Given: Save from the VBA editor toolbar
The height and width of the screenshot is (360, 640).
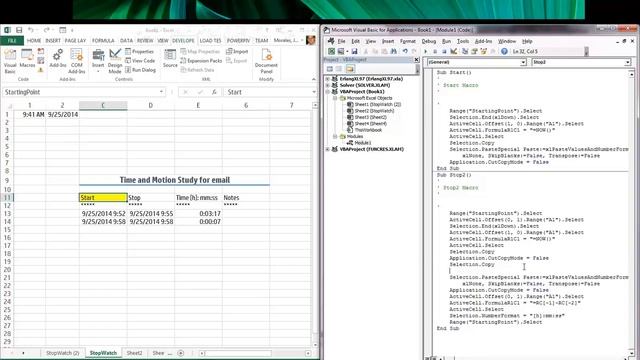Looking at the screenshot, I should 354,51.
